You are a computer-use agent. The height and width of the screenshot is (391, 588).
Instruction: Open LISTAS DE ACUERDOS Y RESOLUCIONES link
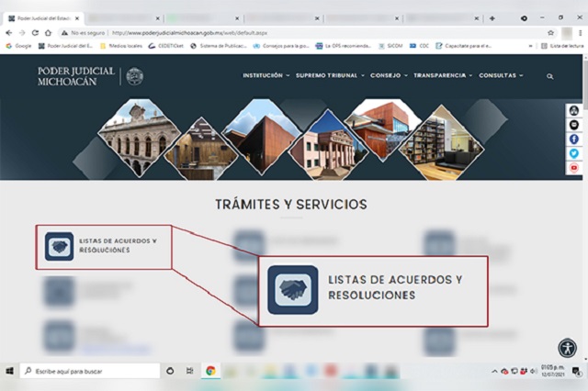[119, 245]
